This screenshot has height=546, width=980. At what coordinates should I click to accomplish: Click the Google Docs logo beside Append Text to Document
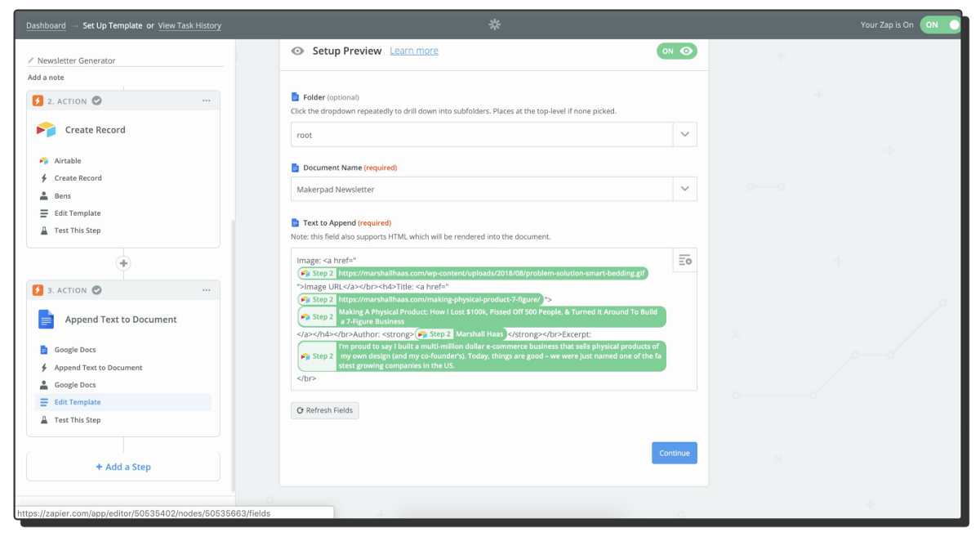(x=46, y=320)
